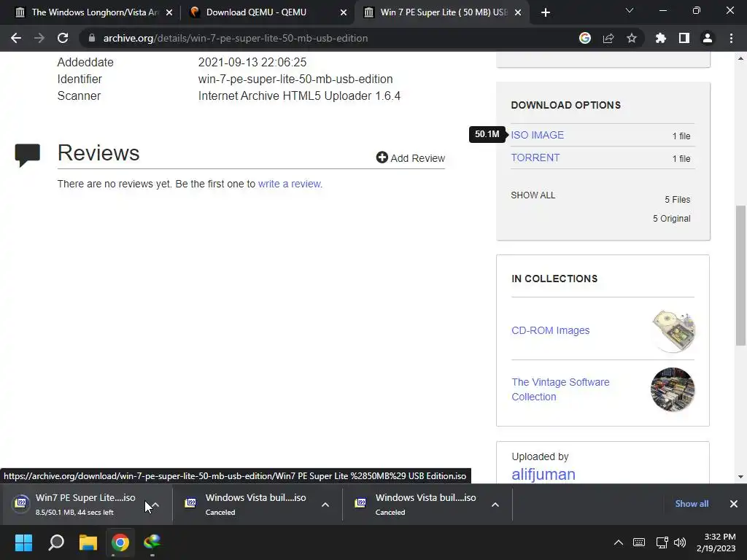Close the Windows Longhorn/Vista tab

click(169, 12)
